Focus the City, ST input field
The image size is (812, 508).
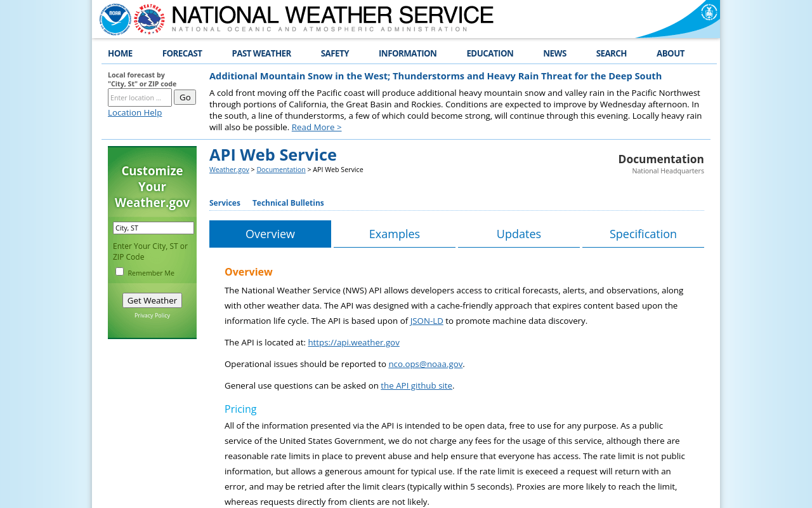(154, 228)
